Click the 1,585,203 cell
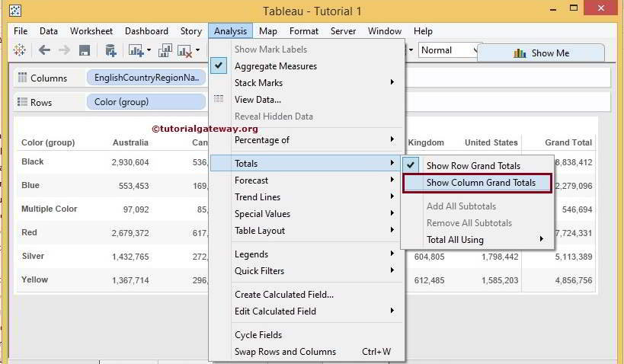The image size is (624, 364). [x=500, y=280]
